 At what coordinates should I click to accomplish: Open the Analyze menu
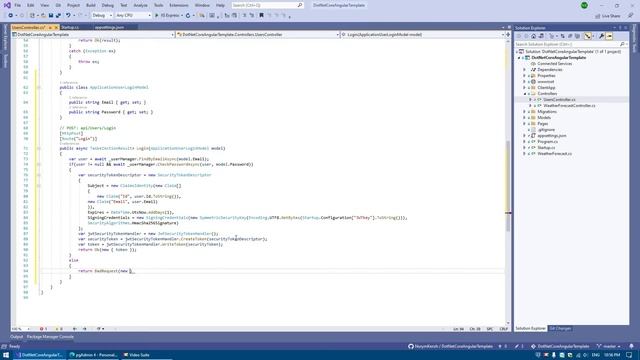pos(140,5)
